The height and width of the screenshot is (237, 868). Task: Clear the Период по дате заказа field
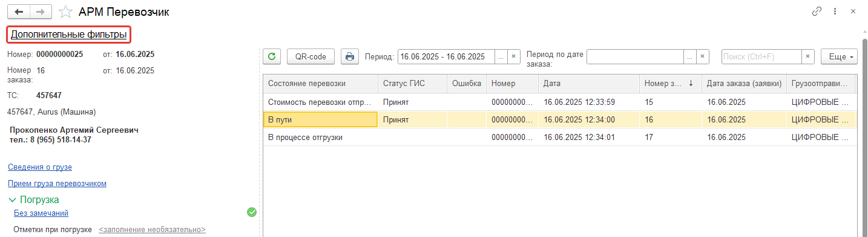point(702,56)
